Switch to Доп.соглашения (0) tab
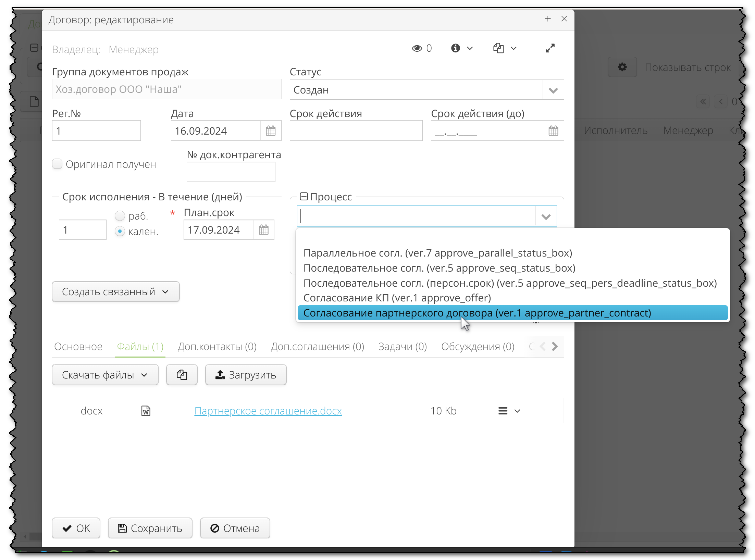The width and height of the screenshot is (755, 560). pos(317,347)
